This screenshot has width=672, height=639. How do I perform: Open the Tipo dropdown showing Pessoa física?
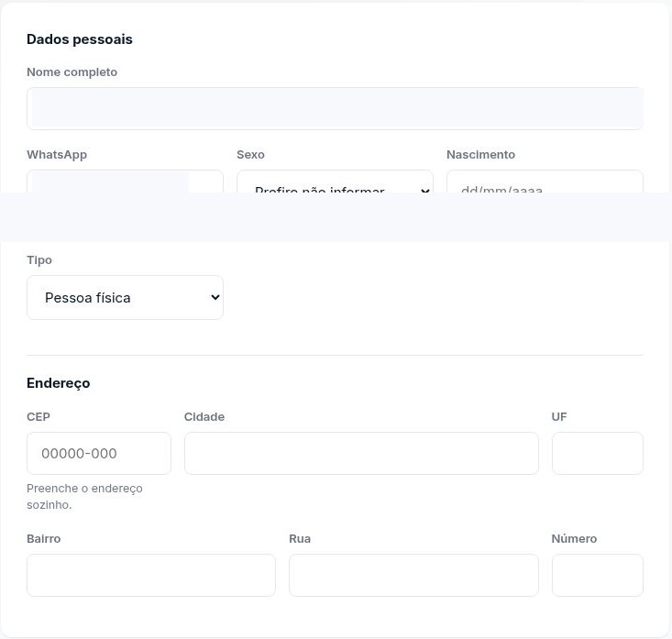point(126,297)
